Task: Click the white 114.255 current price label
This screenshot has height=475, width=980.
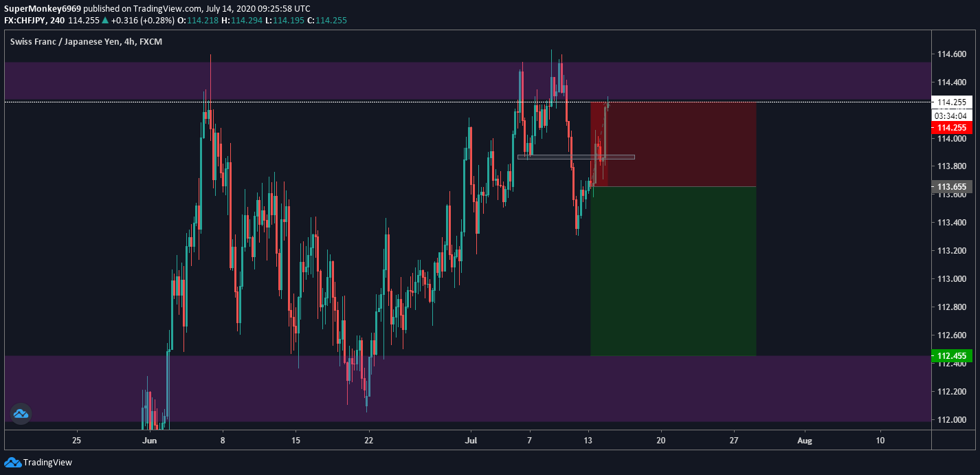Action: point(951,102)
